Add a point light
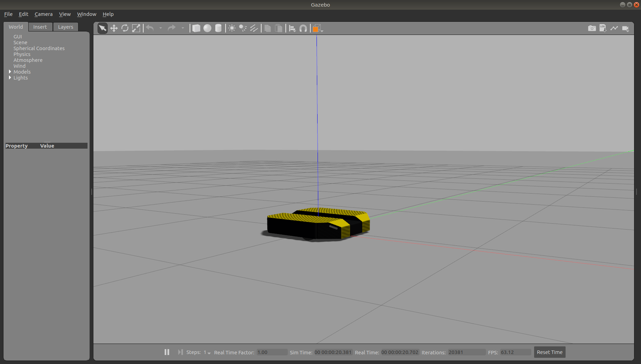 232,28
